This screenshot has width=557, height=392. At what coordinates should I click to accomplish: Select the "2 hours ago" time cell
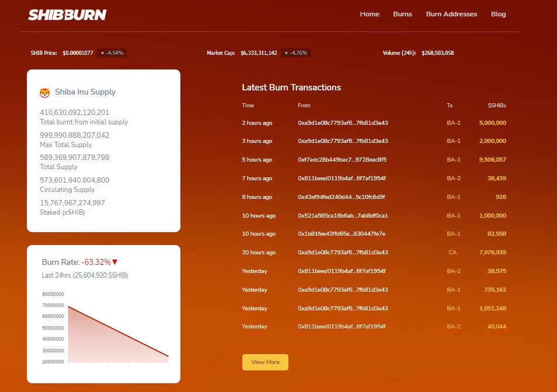pos(257,123)
